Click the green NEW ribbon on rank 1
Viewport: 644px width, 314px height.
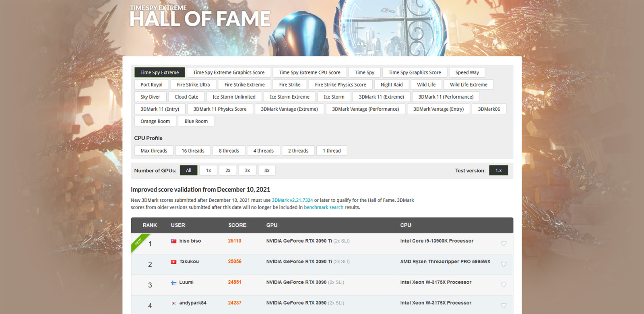click(138, 241)
